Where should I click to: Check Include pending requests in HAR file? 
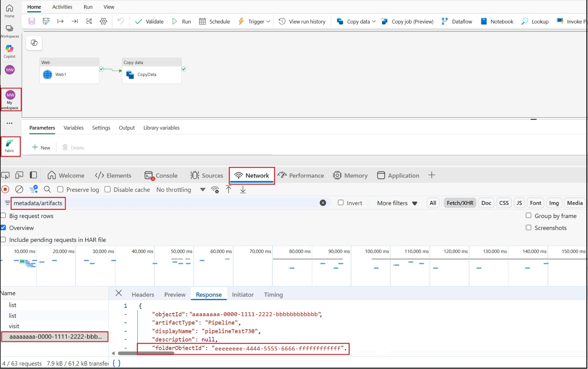click(3, 239)
